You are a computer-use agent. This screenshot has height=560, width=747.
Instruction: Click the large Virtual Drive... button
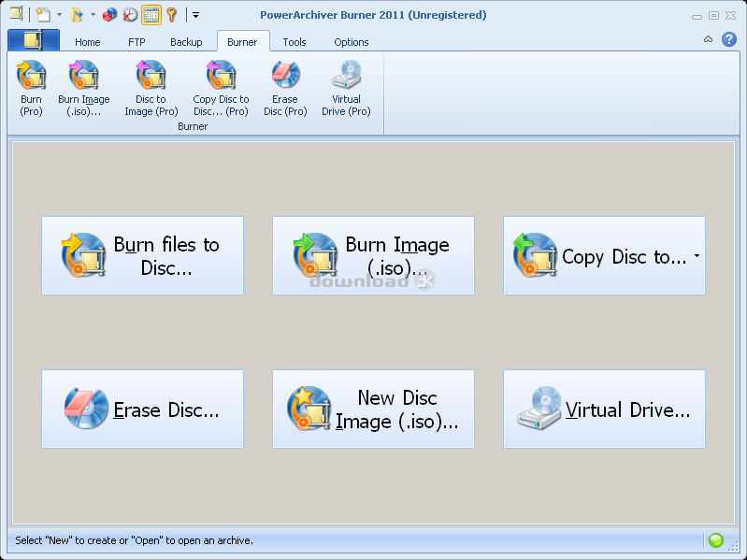click(604, 409)
